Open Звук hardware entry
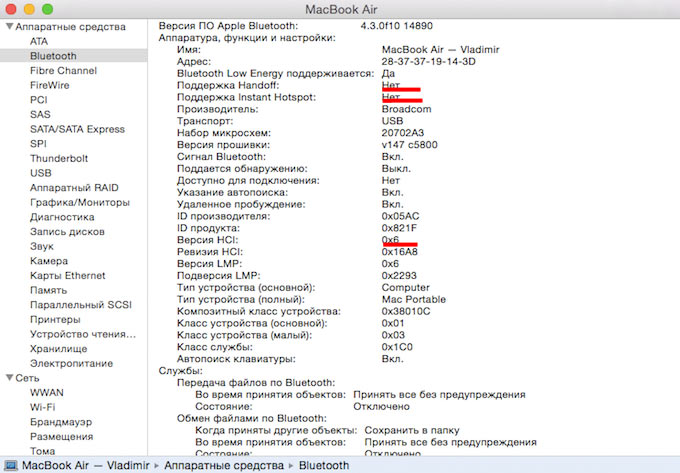Image resolution: width=680 pixels, height=473 pixels. coord(42,246)
